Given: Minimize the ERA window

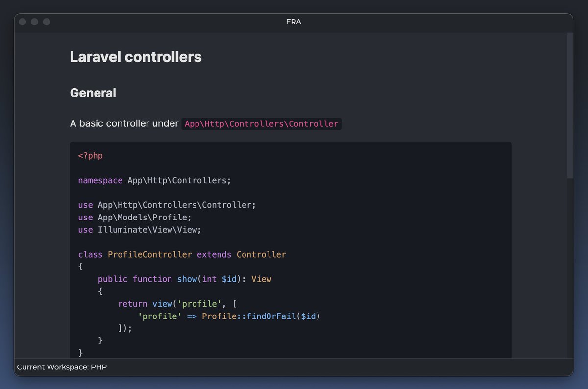Looking at the screenshot, I should (x=34, y=22).
